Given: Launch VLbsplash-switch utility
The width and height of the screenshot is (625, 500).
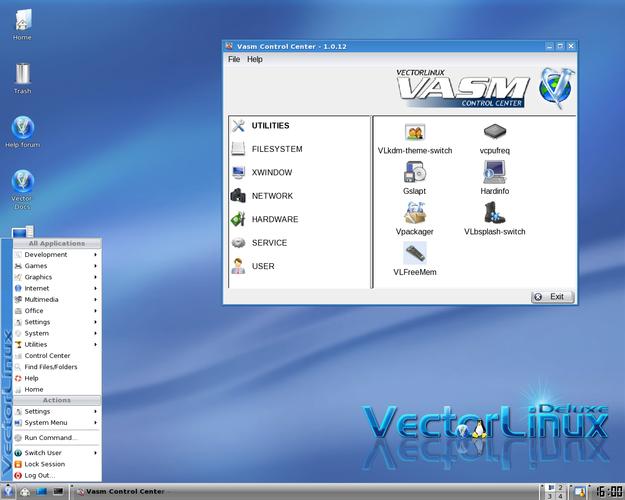Looking at the screenshot, I should (495, 219).
